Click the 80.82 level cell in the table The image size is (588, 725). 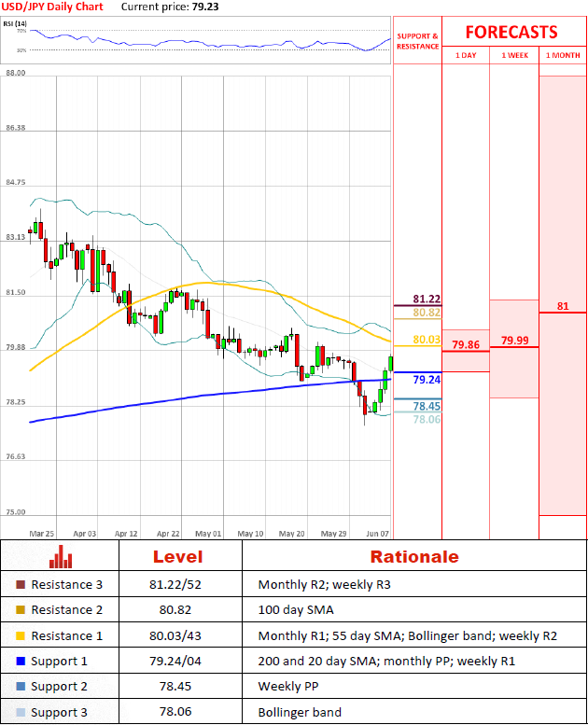point(175,610)
